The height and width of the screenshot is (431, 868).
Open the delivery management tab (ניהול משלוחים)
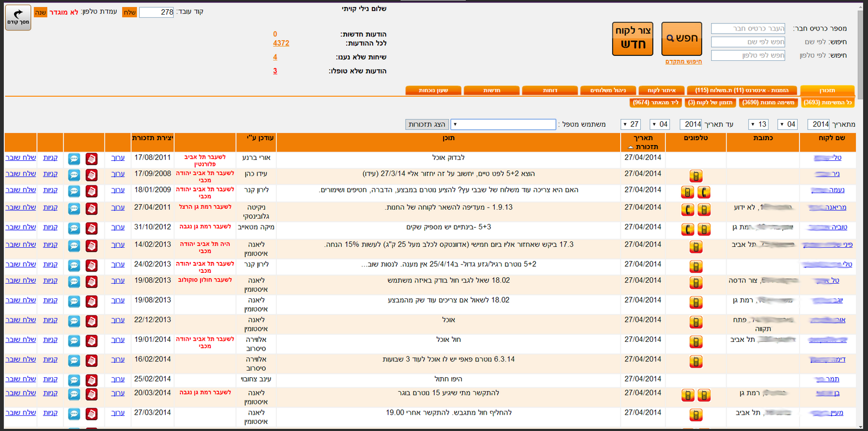(608, 90)
